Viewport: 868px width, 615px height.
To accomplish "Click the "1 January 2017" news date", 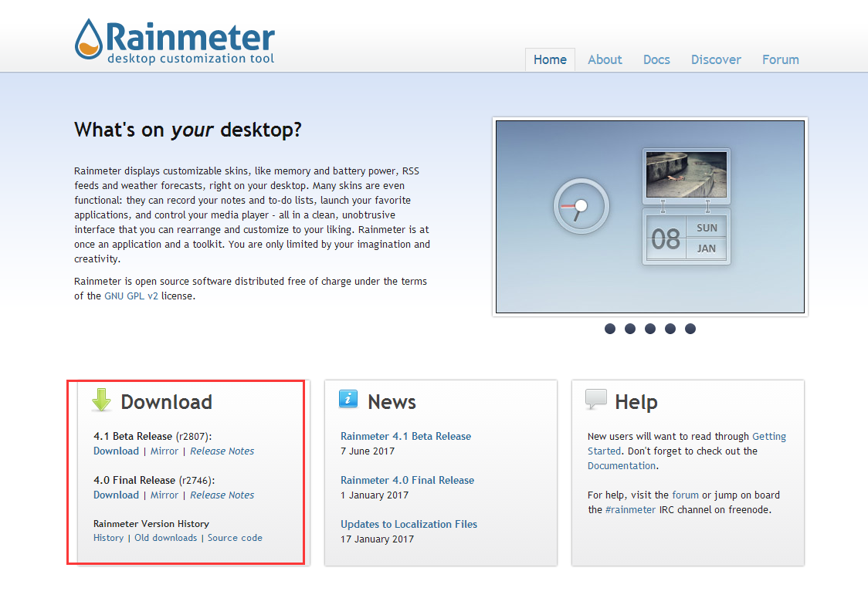I will click(375, 495).
